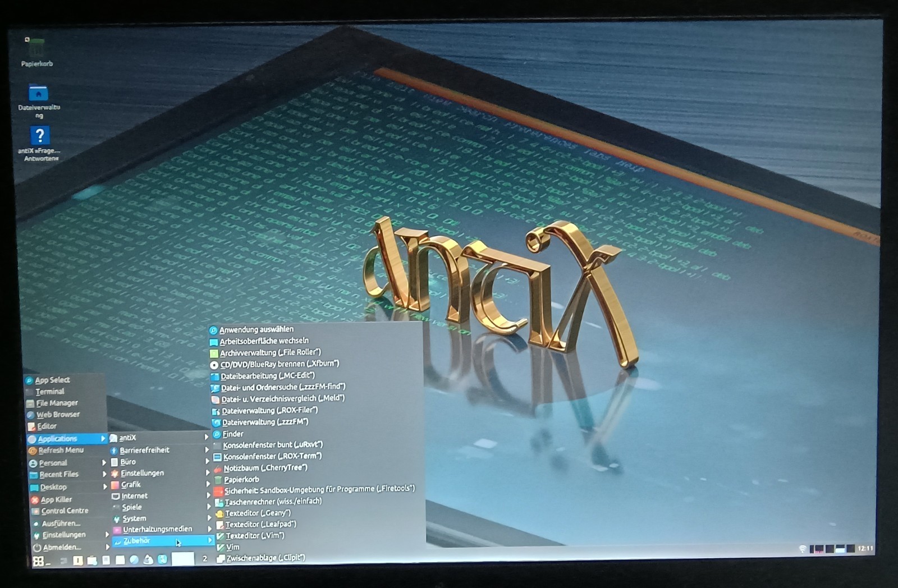Viewport: 898px width, 588px height.
Task: Click the Zwischenablage Clipit icon
Action: click(221, 558)
